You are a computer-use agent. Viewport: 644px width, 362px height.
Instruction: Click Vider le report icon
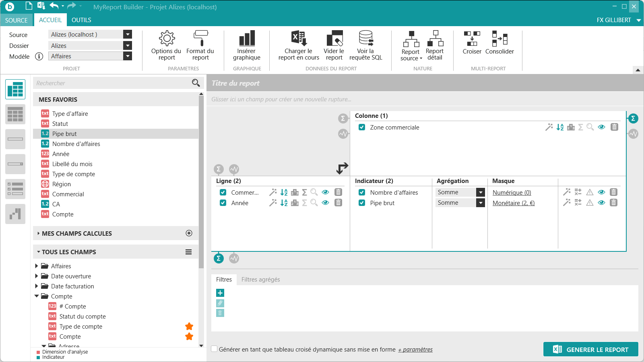[x=334, y=39]
